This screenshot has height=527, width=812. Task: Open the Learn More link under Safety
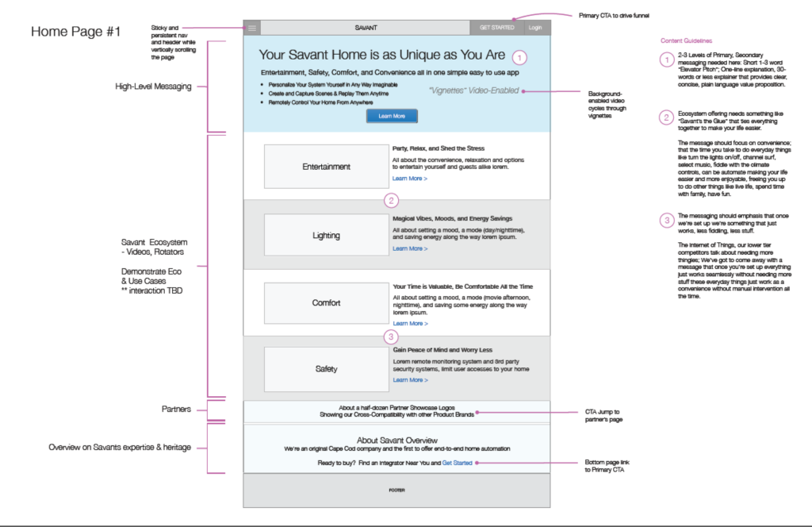(410, 380)
